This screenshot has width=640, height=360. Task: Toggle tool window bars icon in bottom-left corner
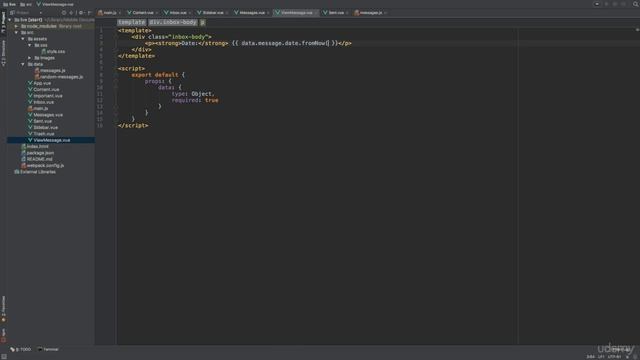pos(4,356)
